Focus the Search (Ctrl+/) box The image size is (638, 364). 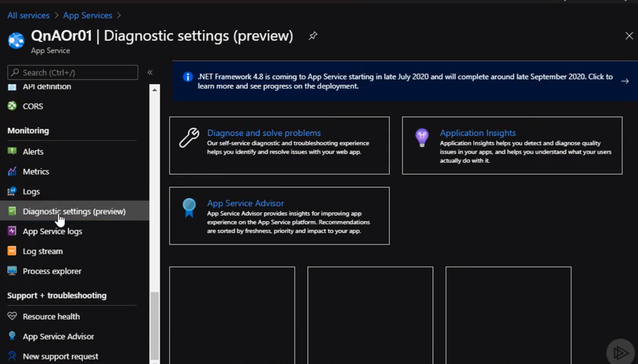click(72, 72)
